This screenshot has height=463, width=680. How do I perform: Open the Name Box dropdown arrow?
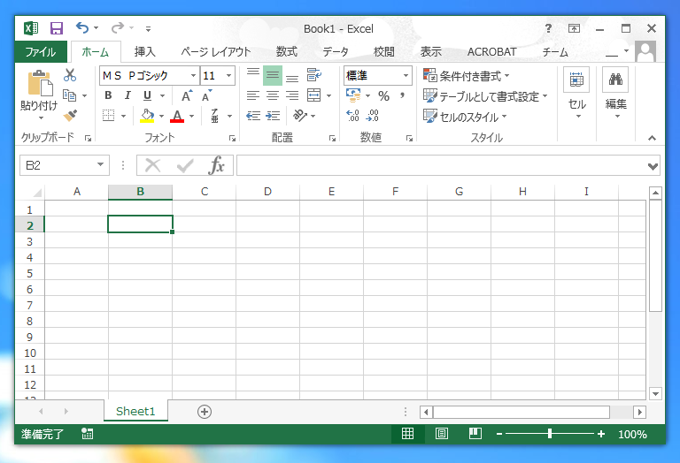tap(100, 165)
